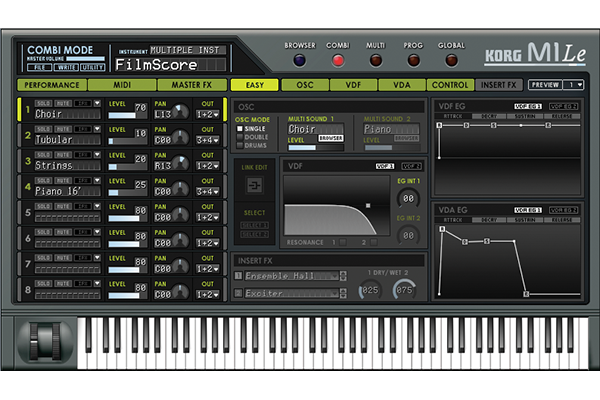Mute the Choir timbre 1
This screenshot has height=400, width=600.
[63, 103]
